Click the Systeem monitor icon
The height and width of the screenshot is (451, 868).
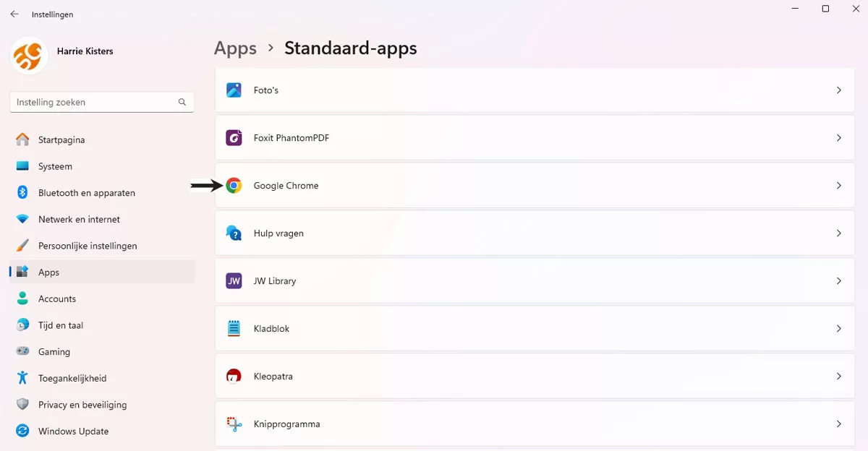(x=23, y=166)
